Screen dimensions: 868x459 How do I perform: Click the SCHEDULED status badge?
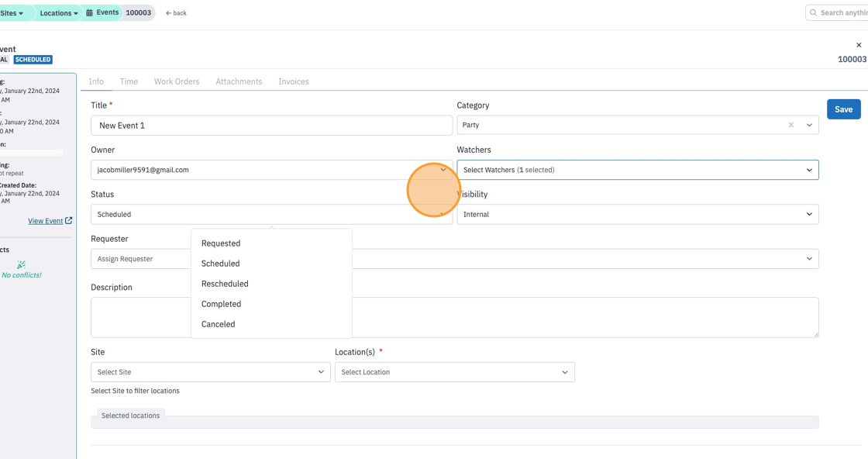pyautogui.click(x=33, y=59)
